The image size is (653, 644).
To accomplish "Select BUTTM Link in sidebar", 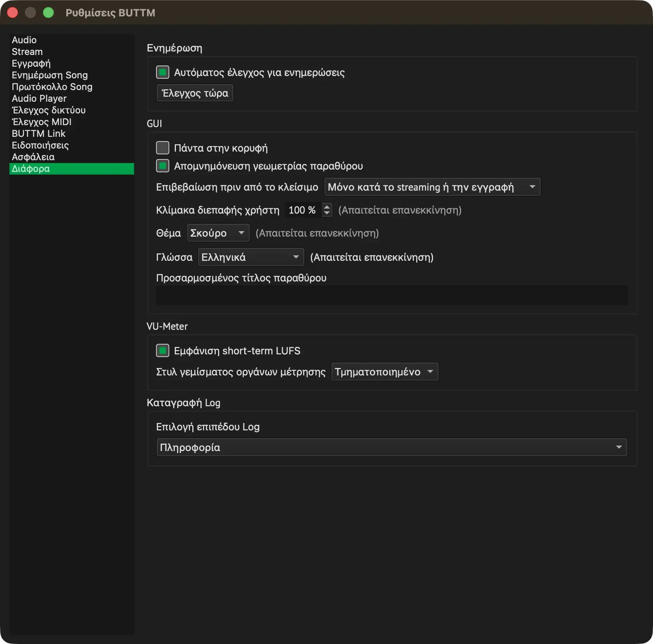I will click(x=72, y=134).
